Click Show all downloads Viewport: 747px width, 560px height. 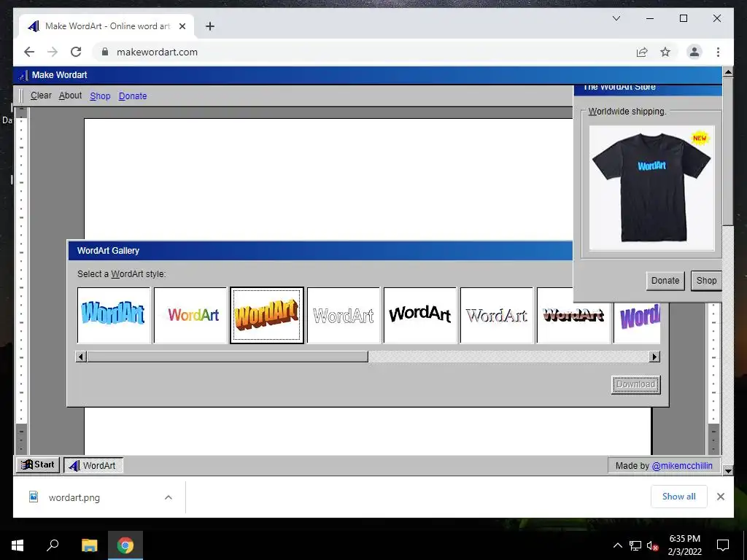(678, 497)
